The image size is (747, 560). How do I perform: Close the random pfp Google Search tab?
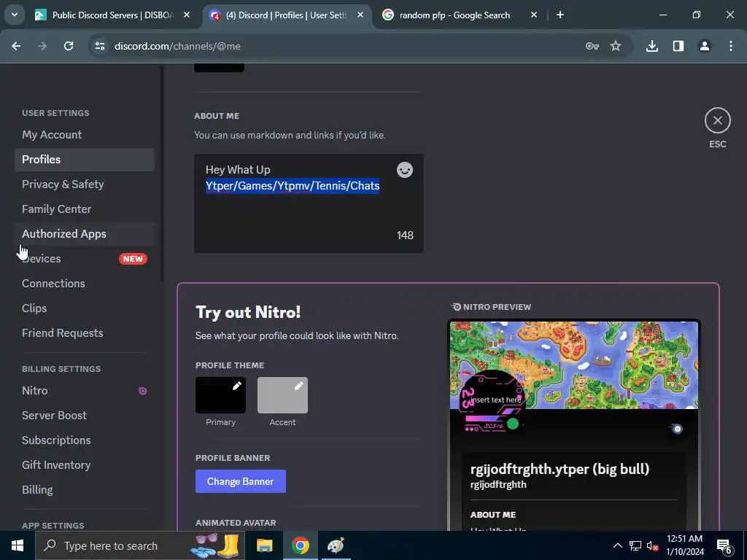(533, 15)
